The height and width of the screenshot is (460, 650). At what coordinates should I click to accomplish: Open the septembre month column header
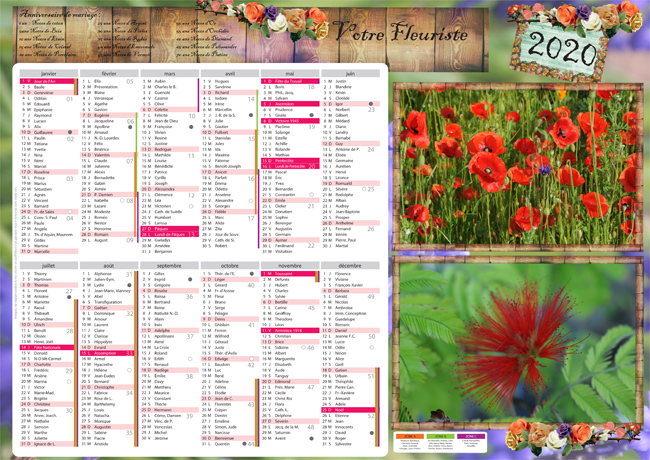coord(169,265)
